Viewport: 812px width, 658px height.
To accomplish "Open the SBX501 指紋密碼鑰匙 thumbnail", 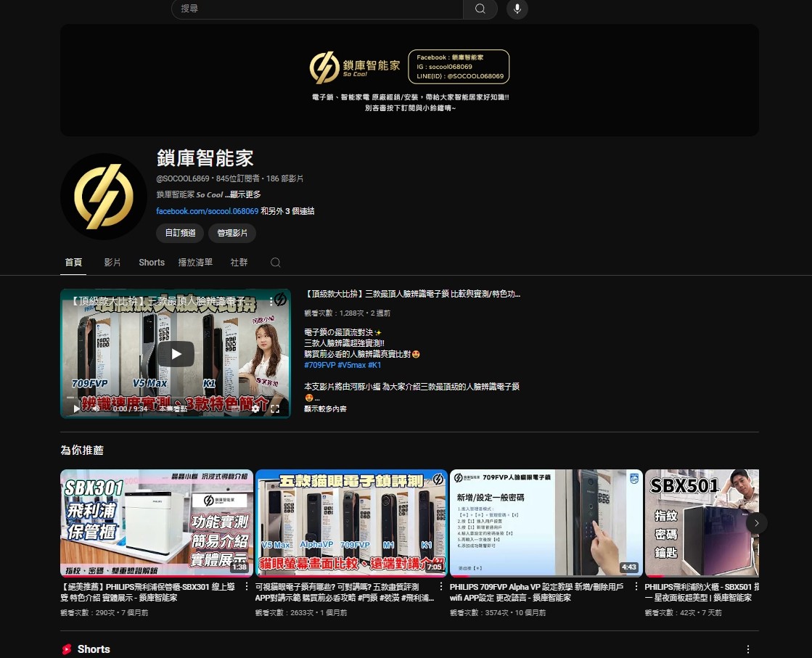I will pos(702,523).
